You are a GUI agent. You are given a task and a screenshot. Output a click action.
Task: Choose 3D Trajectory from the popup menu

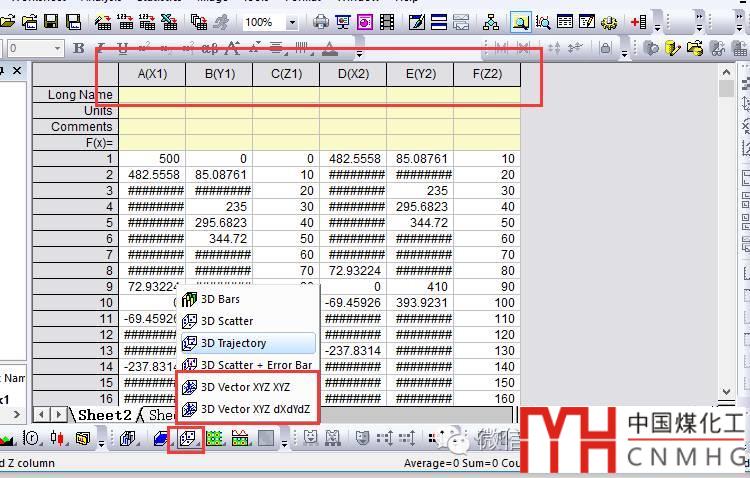pyautogui.click(x=233, y=343)
